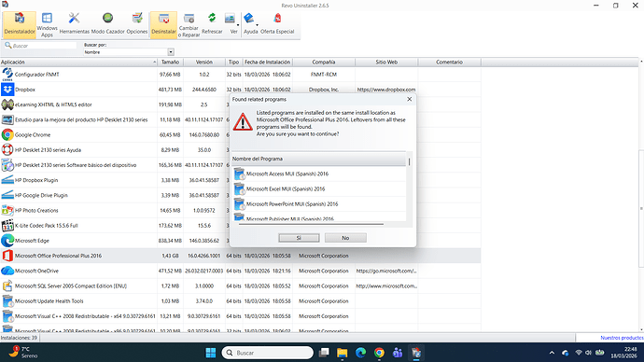This screenshot has width=644, height=362.
Task: Decline with the No button
Action: click(345, 238)
